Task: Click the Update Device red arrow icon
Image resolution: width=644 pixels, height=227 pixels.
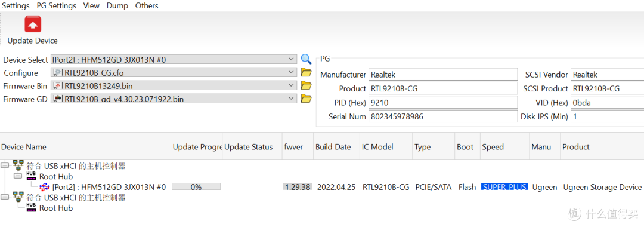Action: pos(33,24)
